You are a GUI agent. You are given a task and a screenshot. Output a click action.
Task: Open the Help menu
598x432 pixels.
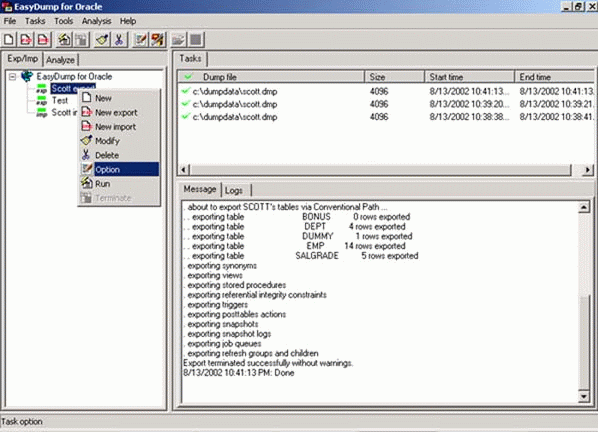pyautogui.click(x=128, y=21)
